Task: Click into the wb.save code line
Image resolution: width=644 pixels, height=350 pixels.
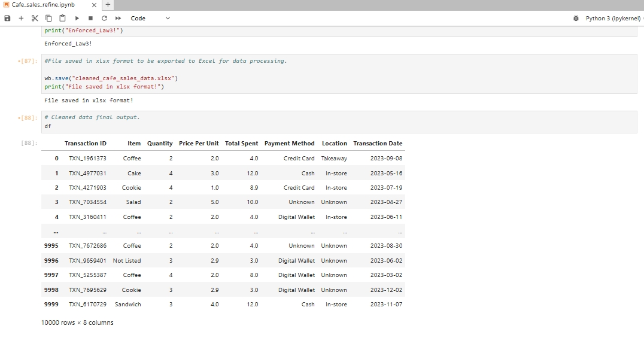Action: (111, 78)
